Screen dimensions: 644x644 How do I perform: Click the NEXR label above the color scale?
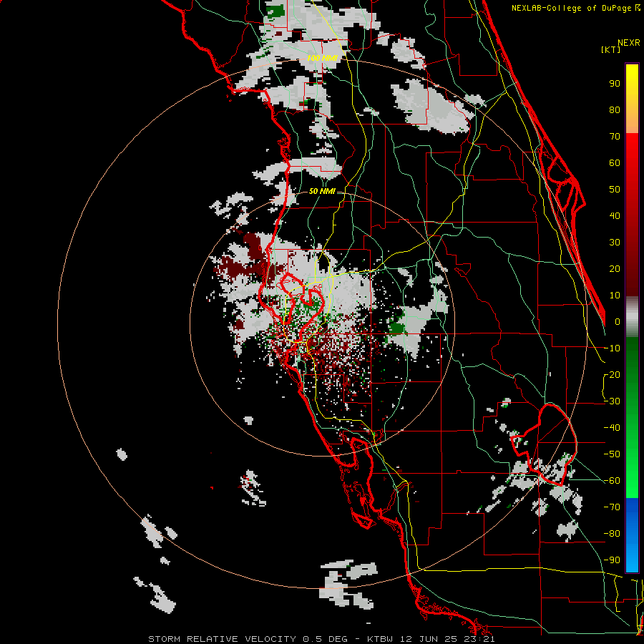point(628,43)
